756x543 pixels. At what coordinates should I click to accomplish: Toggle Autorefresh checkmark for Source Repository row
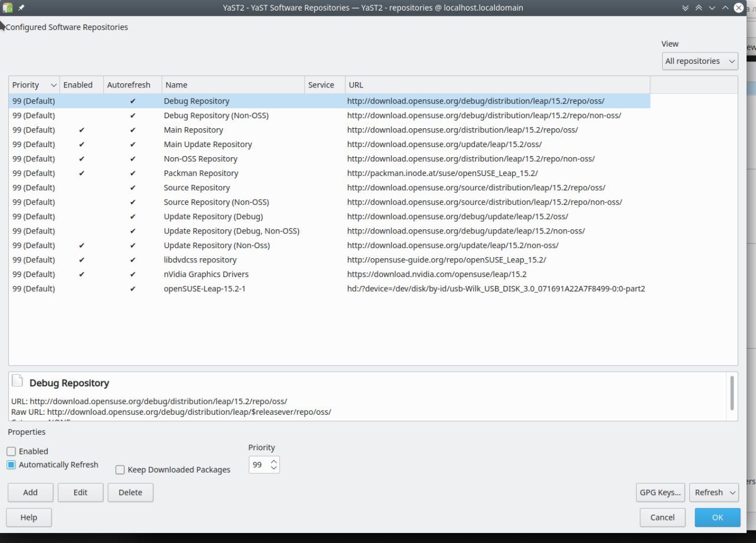132,188
